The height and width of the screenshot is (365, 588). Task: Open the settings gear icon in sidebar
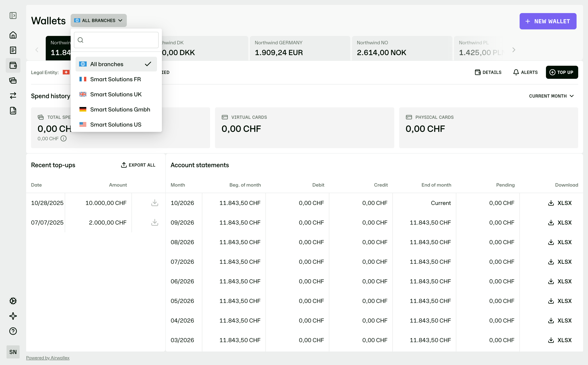[x=13, y=301]
